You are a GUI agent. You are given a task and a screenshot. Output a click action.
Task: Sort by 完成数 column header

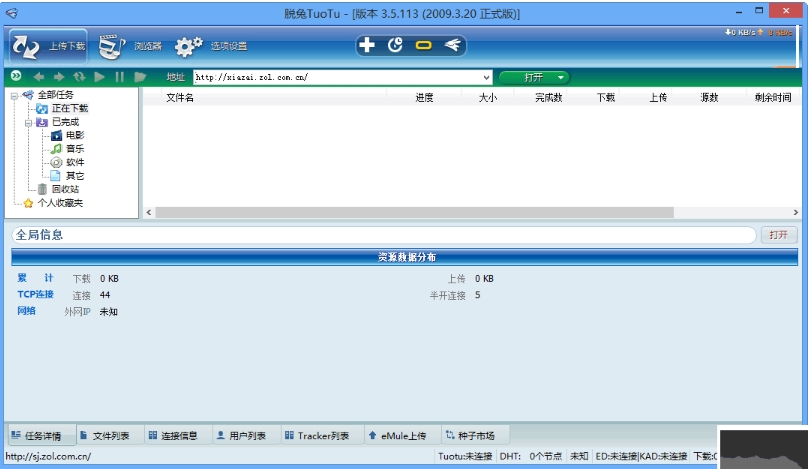pos(548,97)
